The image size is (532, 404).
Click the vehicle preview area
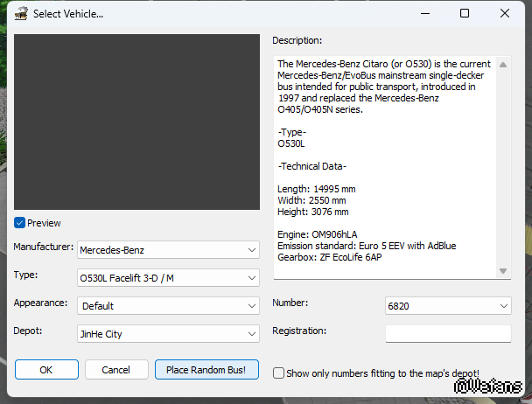(137, 122)
